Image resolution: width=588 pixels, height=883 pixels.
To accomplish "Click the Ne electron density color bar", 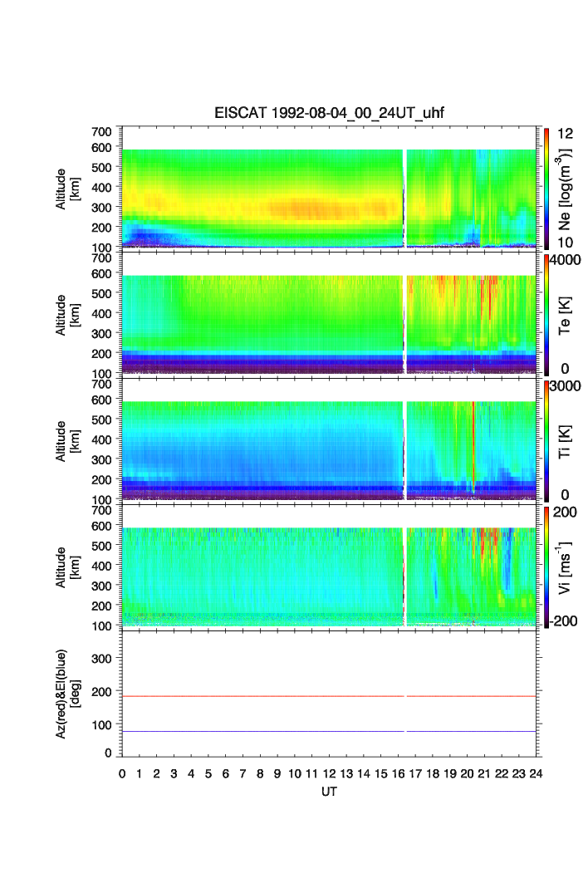I will point(546,189).
